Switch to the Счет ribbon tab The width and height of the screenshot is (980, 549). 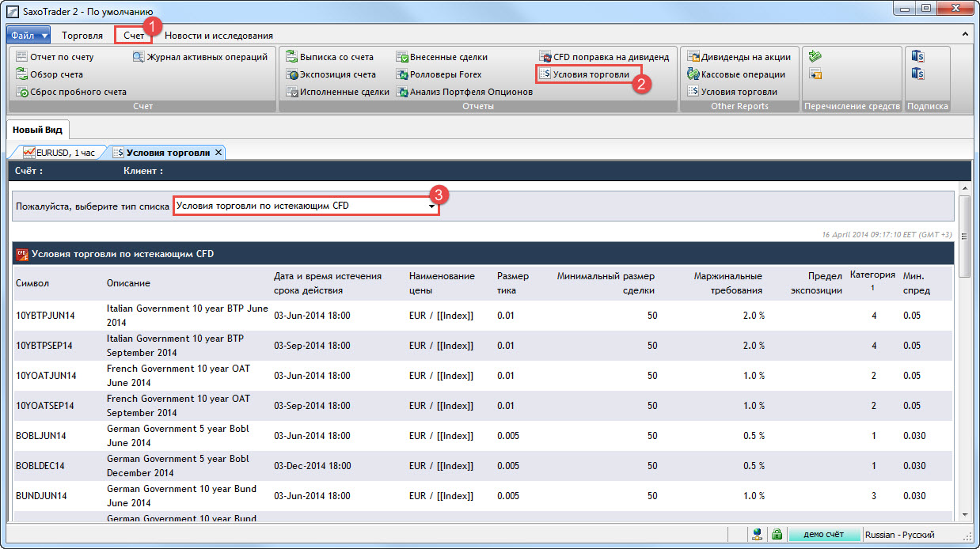(x=134, y=35)
